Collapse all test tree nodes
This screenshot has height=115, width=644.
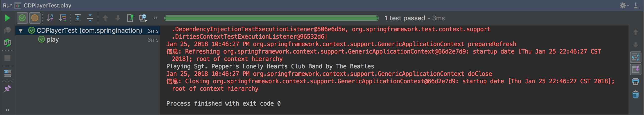tap(90, 18)
